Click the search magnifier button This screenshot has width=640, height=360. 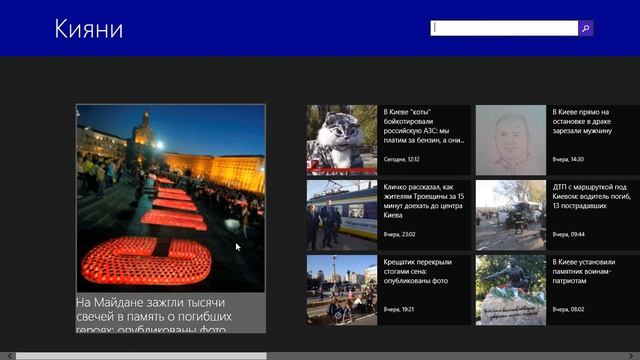point(586,28)
